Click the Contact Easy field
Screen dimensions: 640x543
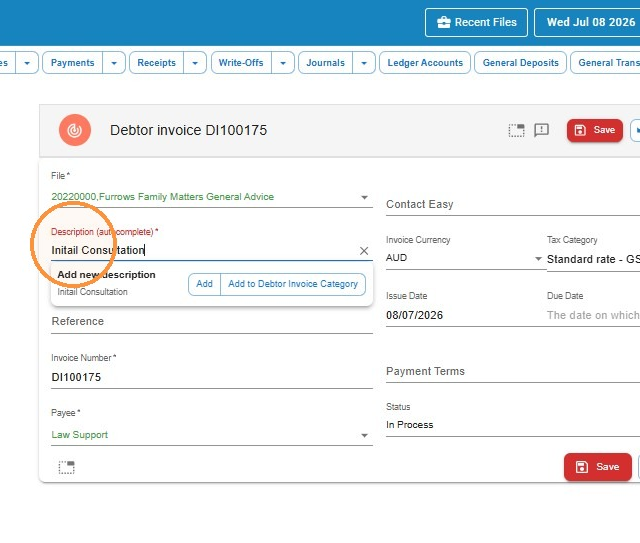click(x=513, y=204)
